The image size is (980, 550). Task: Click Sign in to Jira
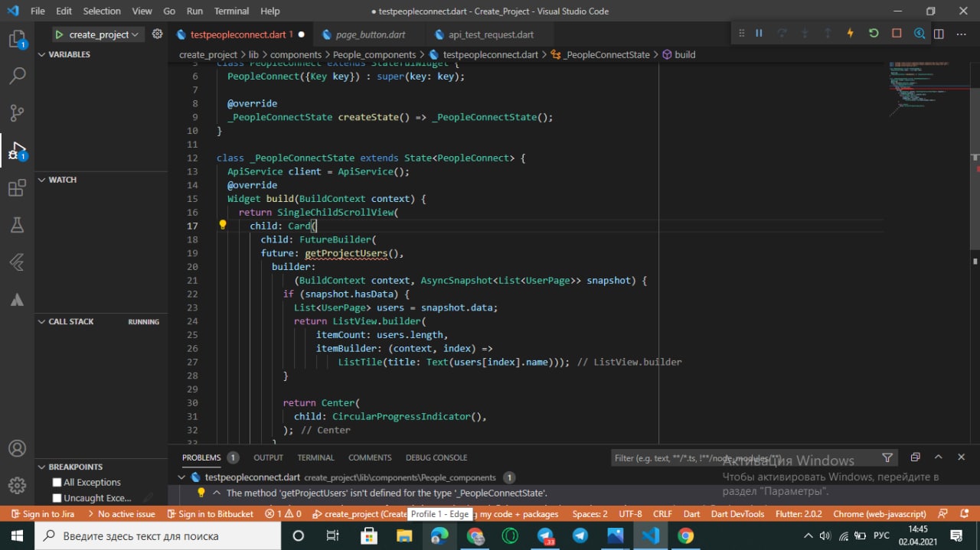point(41,514)
